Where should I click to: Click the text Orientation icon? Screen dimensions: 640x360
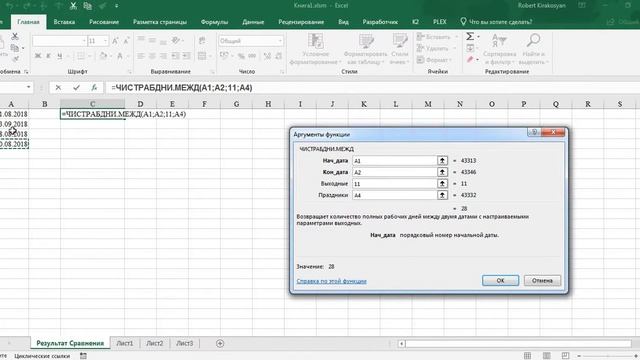pos(176,40)
